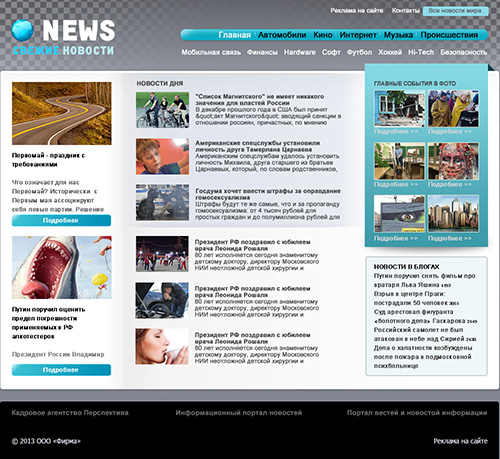The image size is (500, 459).
Task: Select the Hi-Tech submenu link
Action: click(x=421, y=52)
